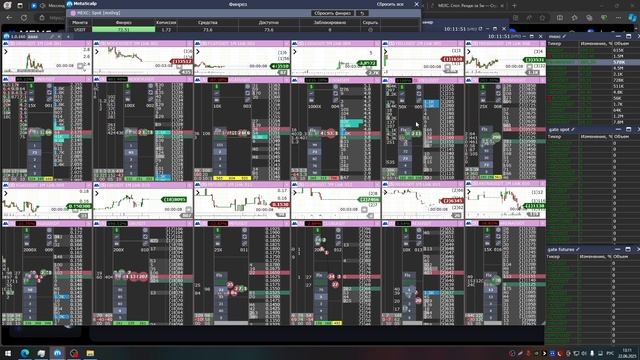Click the green (1)3531 price tag

click(533, 60)
